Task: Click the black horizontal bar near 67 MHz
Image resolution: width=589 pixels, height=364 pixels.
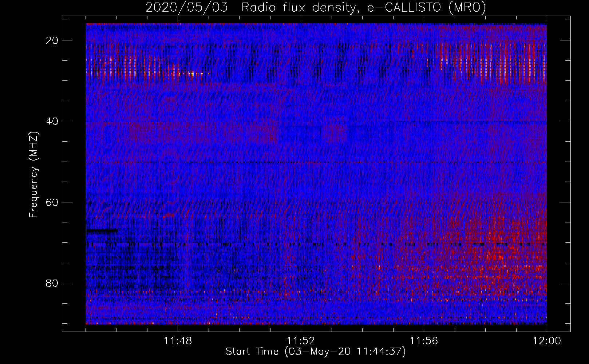Action: click(x=102, y=230)
